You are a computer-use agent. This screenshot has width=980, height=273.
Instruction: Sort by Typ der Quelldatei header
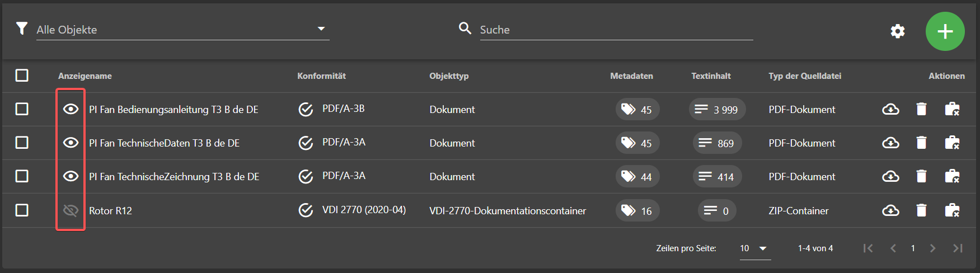pyautogui.click(x=805, y=76)
